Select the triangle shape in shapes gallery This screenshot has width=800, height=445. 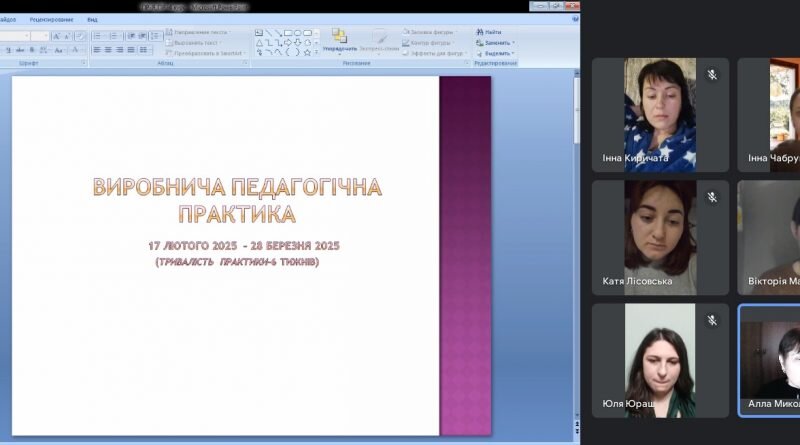click(259, 43)
